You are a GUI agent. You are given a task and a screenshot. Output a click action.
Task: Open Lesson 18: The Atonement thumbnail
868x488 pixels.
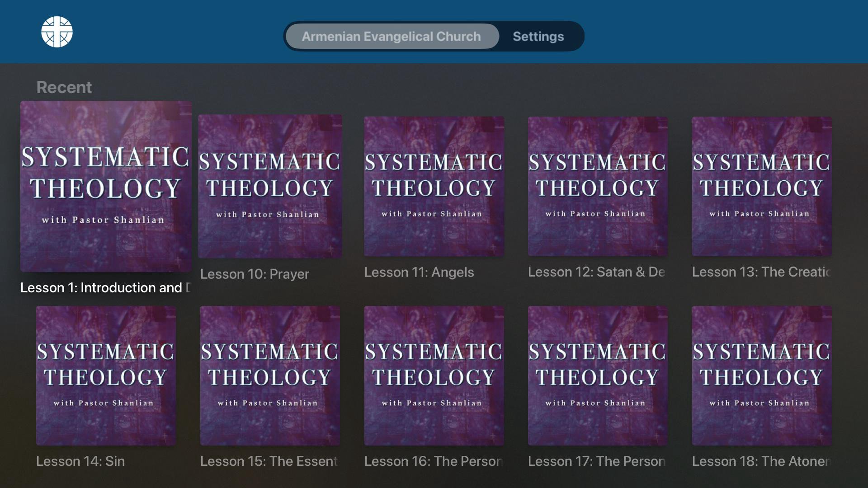[x=762, y=376]
